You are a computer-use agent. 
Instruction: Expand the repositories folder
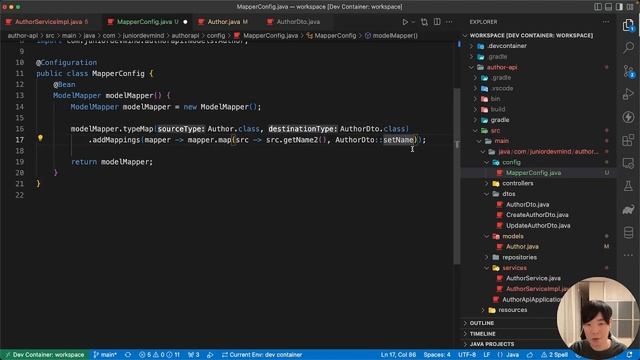[519, 258]
